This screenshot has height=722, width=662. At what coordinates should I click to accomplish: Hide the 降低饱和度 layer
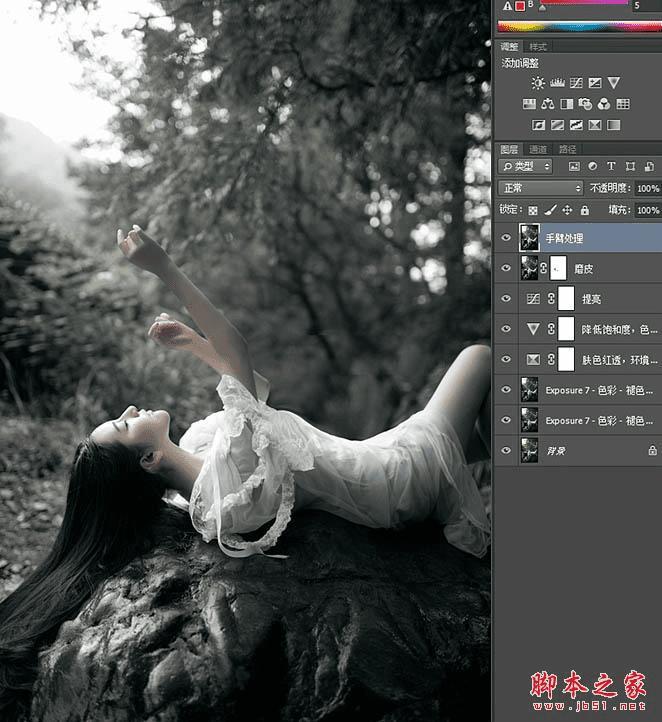click(506, 329)
